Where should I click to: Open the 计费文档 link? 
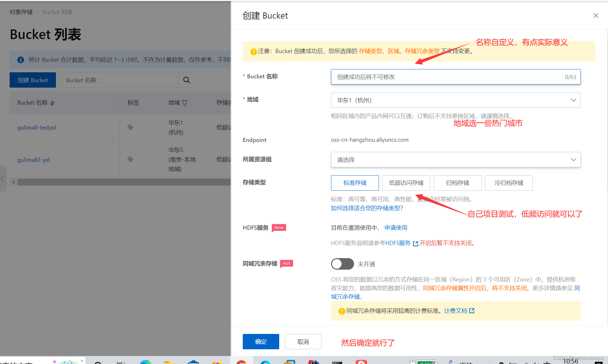(455, 311)
